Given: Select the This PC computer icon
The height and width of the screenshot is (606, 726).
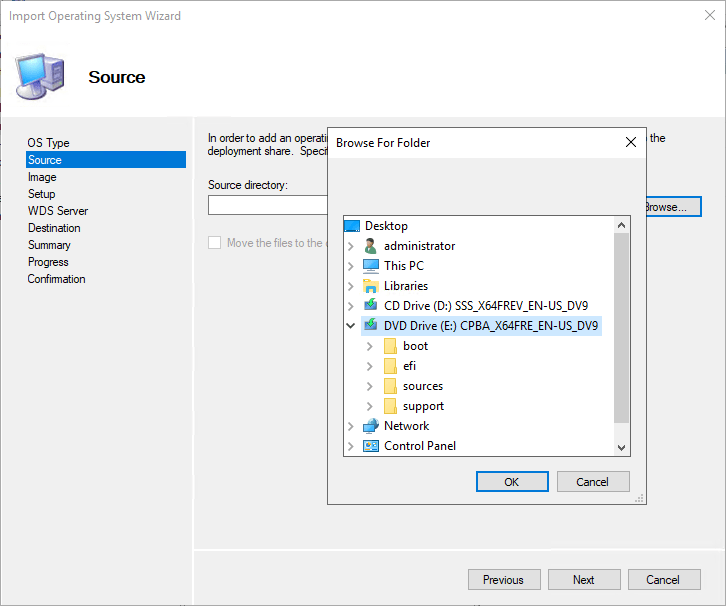Looking at the screenshot, I should [x=371, y=266].
